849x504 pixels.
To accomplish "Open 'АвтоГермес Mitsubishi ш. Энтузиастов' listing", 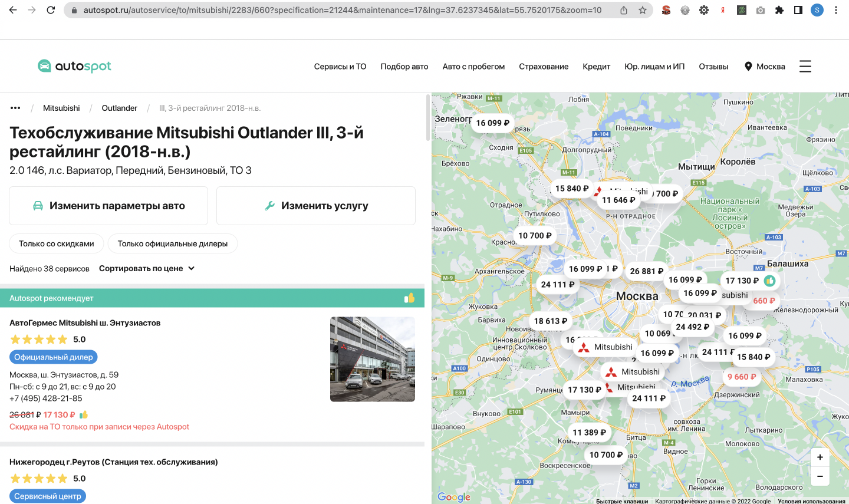I will coord(85,323).
